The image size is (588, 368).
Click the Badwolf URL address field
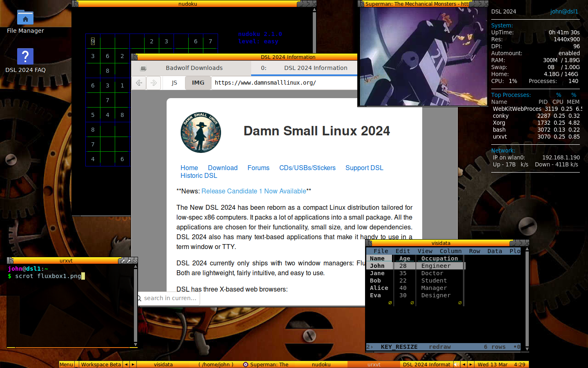(x=284, y=83)
